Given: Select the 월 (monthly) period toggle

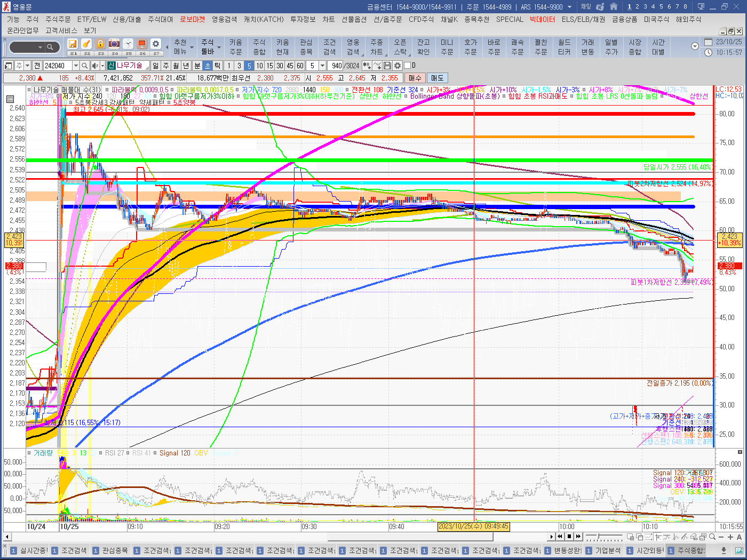Looking at the screenshot, I should 176,66.
